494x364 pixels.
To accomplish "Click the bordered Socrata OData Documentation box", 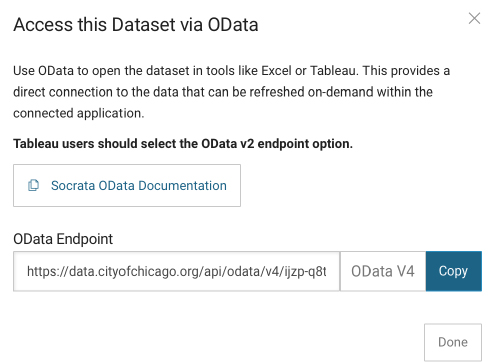I will pyautogui.click(x=127, y=185).
